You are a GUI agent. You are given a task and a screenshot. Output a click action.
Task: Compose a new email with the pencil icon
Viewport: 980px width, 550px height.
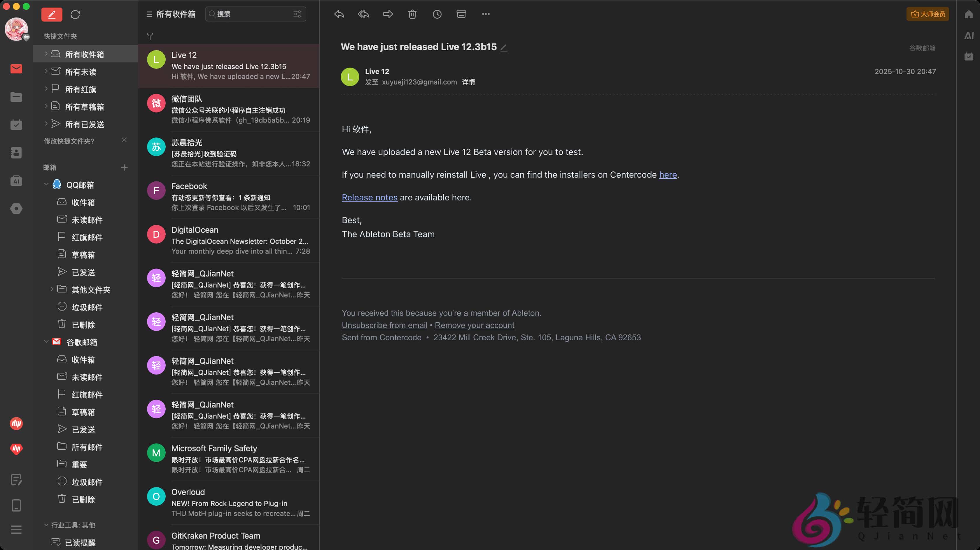(52, 14)
